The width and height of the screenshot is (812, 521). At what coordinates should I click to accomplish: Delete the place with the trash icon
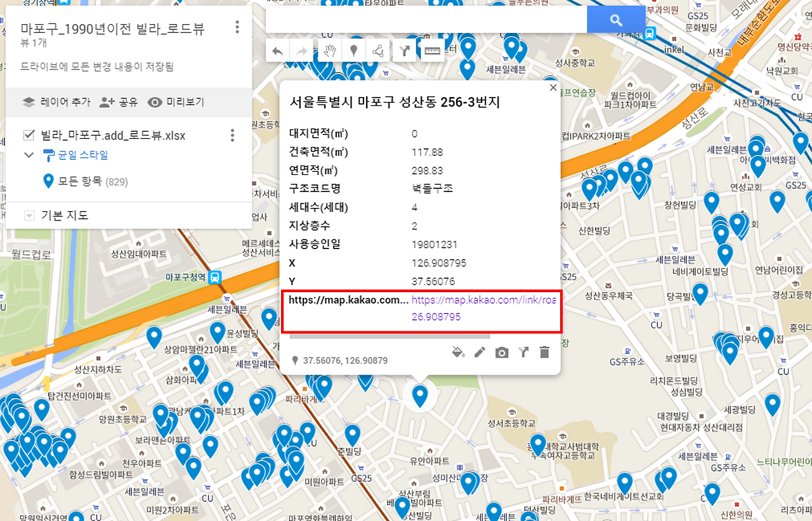pos(544,352)
